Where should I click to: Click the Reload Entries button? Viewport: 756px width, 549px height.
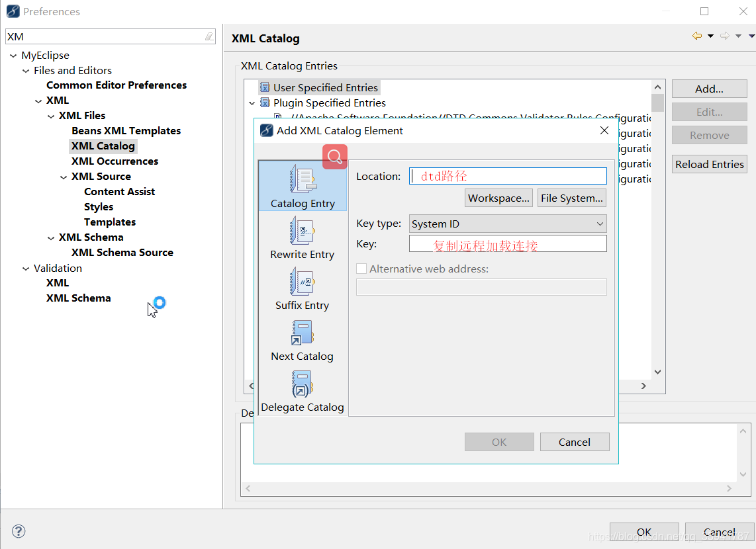(x=709, y=164)
